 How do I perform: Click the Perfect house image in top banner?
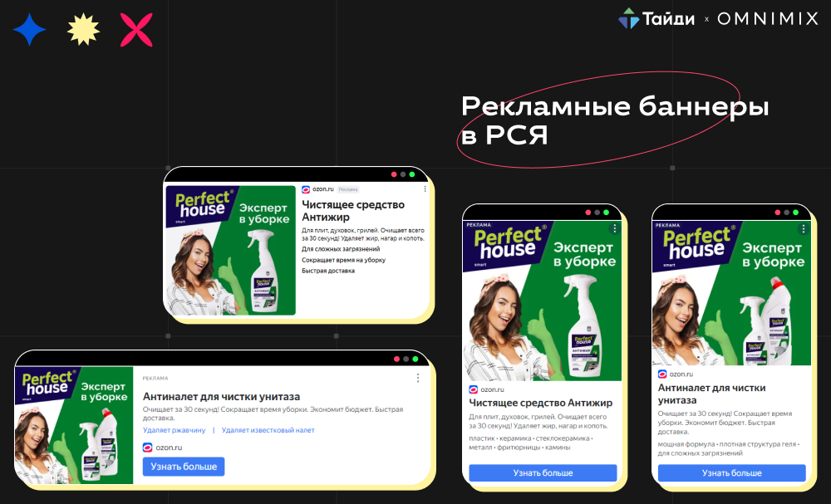pyautogui.click(x=230, y=251)
